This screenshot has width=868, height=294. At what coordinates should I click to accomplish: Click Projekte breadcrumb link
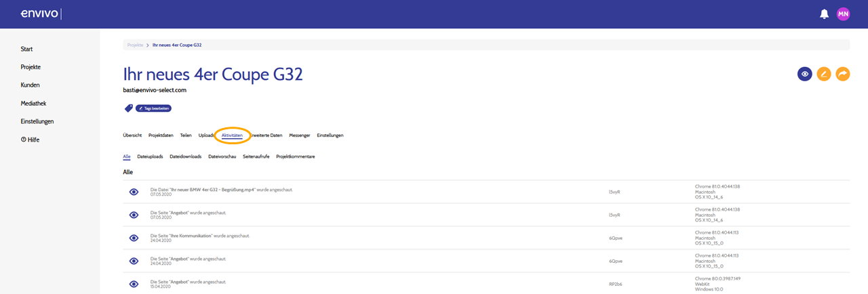(135, 45)
